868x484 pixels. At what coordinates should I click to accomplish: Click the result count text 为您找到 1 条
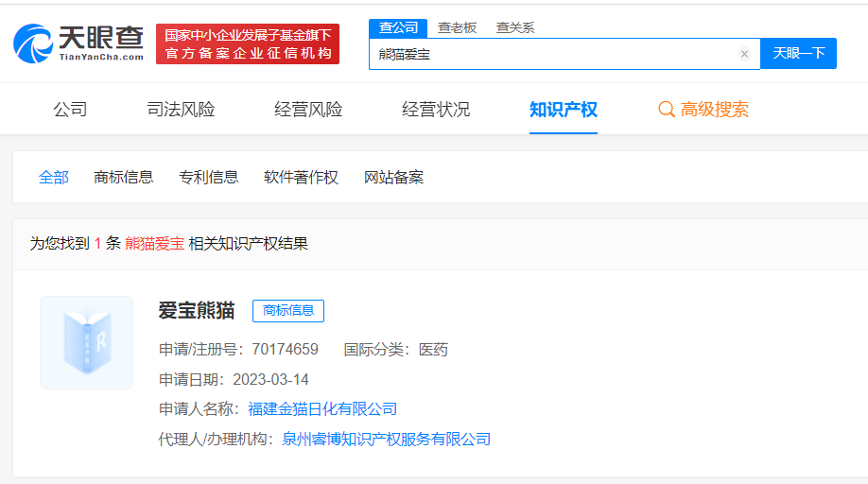point(76,243)
